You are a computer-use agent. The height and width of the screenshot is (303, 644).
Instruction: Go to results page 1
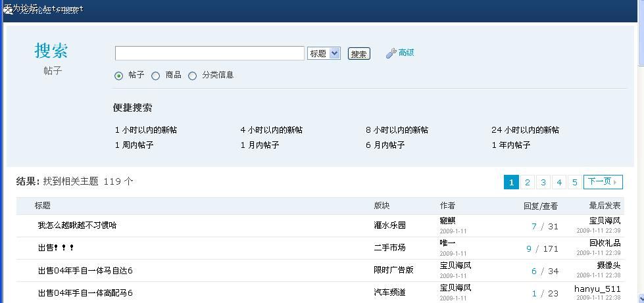coord(511,182)
